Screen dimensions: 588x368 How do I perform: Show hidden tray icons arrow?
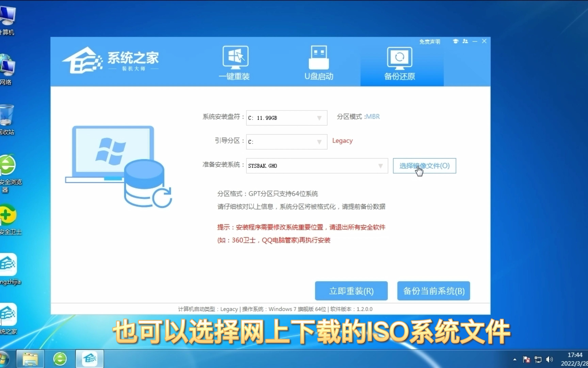(515, 359)
